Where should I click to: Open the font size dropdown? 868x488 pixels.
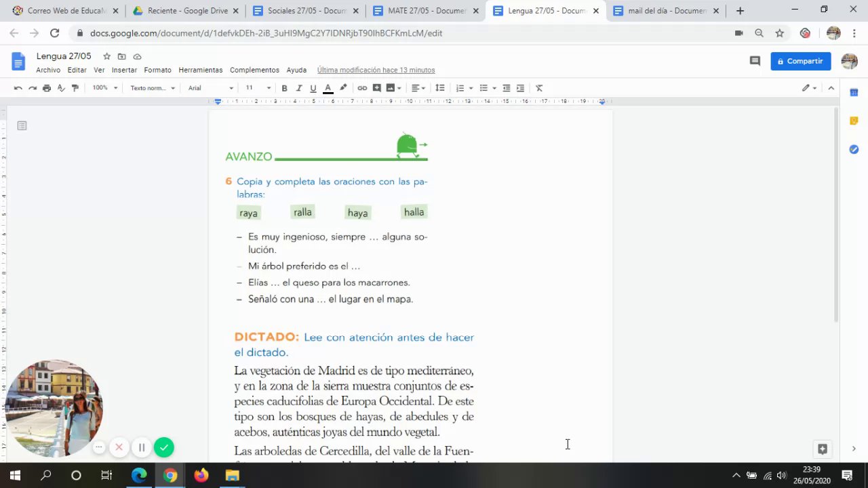coord(258,88)
